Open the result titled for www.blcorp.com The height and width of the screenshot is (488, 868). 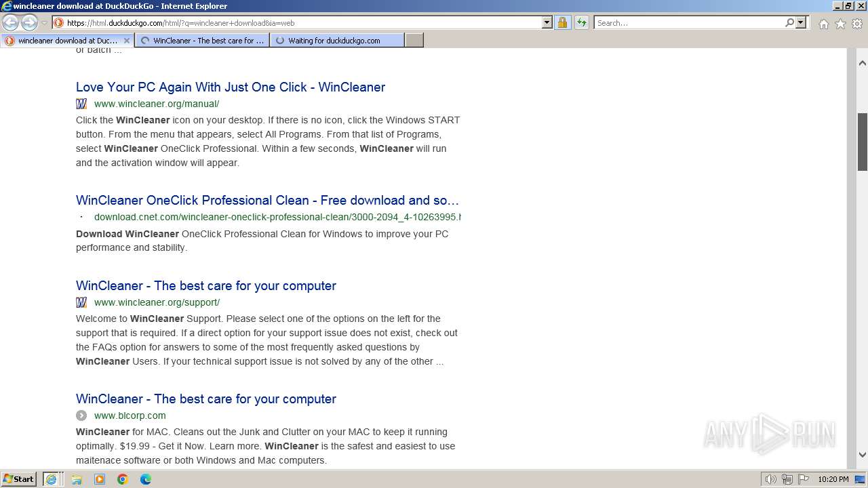[206, 399]
